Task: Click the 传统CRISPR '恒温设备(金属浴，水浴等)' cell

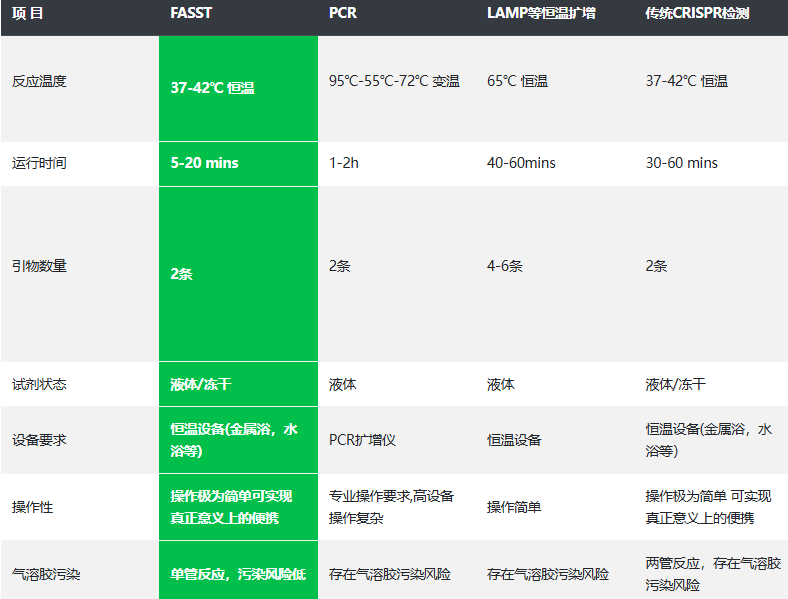Action: [709, 440]
